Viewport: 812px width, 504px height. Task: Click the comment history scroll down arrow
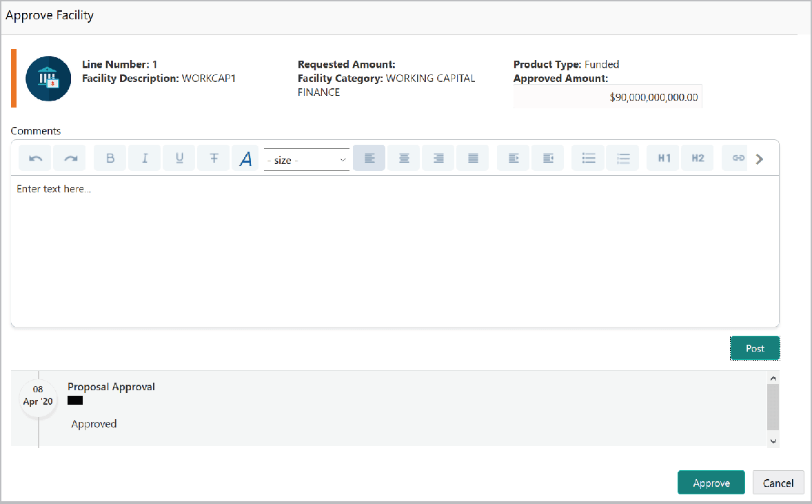773,441
